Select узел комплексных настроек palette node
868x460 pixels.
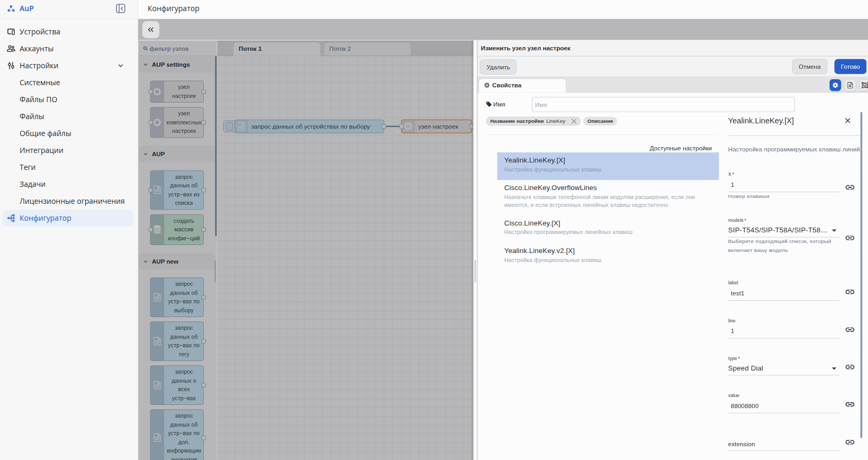tap(177, 122)
